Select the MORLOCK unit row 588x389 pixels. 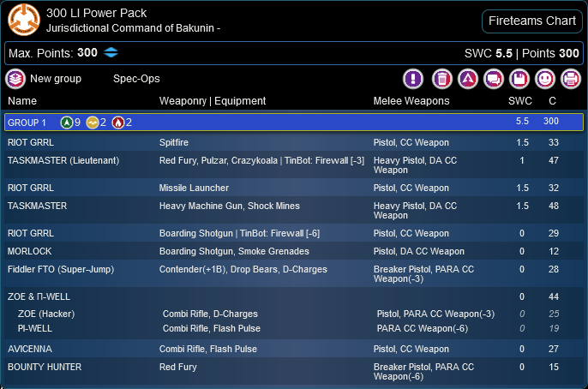294,251
